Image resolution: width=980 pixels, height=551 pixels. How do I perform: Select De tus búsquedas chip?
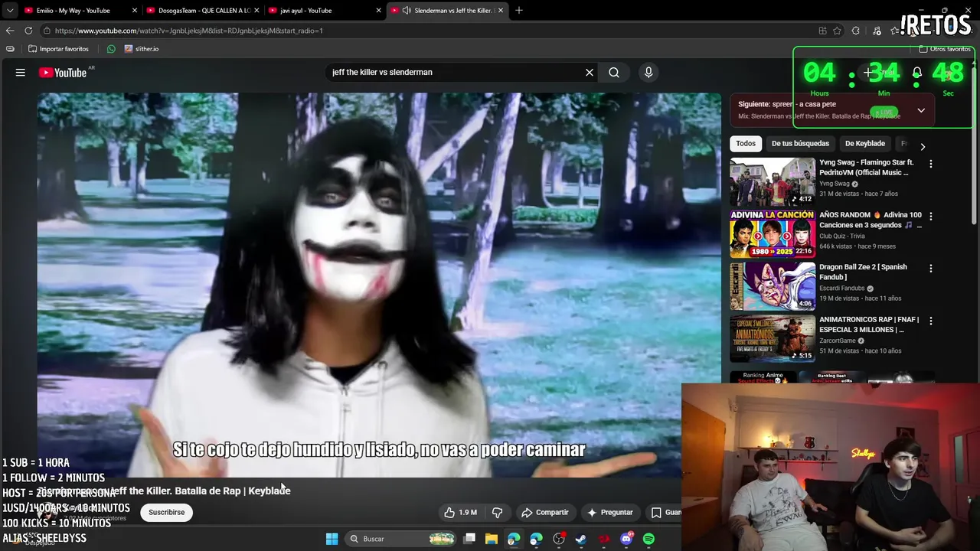[800, 143]
